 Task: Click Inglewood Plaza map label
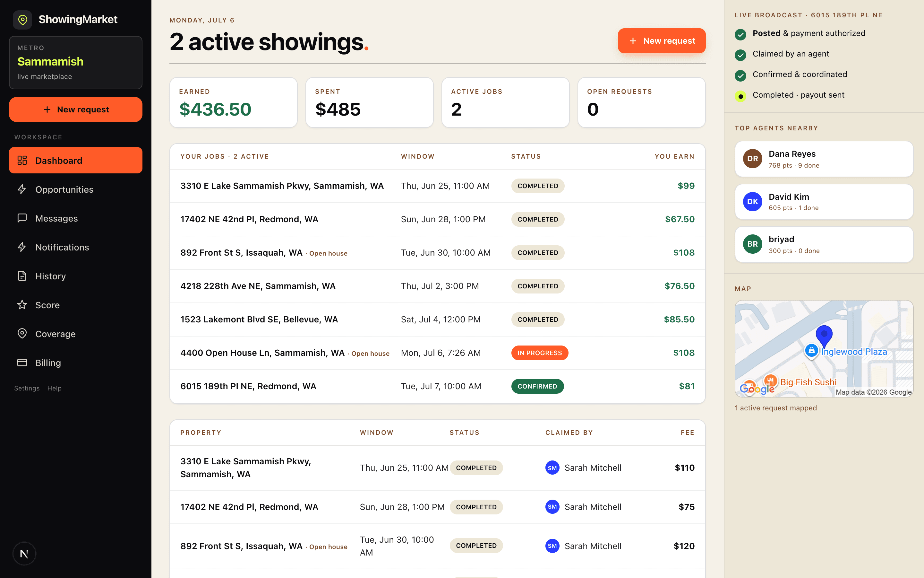[x=854, y=352]
